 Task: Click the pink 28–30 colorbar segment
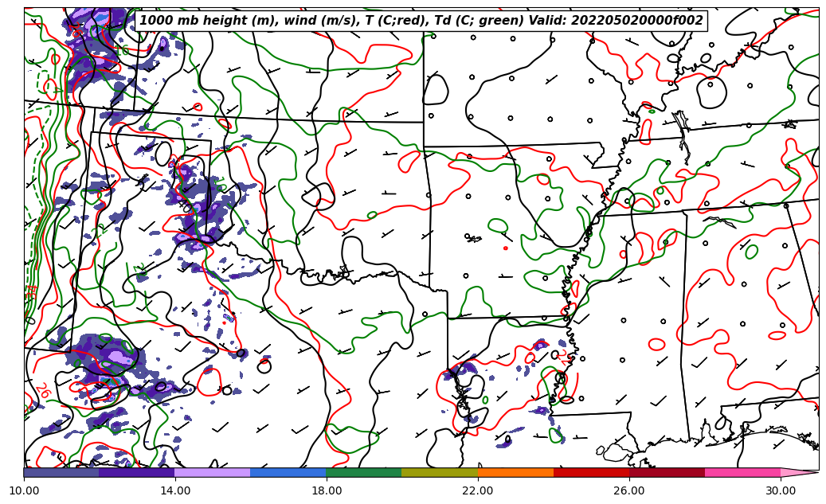coord(743,472)
